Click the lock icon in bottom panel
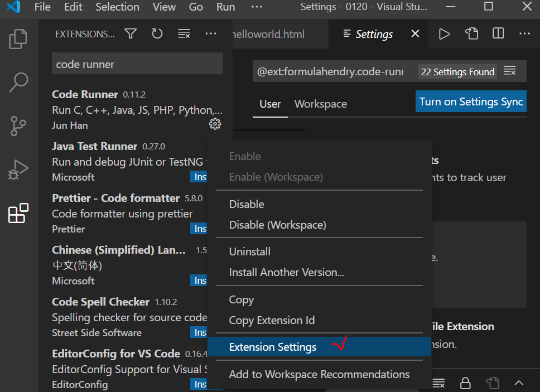This screenshot has width=540, height=392. [465, 383]
